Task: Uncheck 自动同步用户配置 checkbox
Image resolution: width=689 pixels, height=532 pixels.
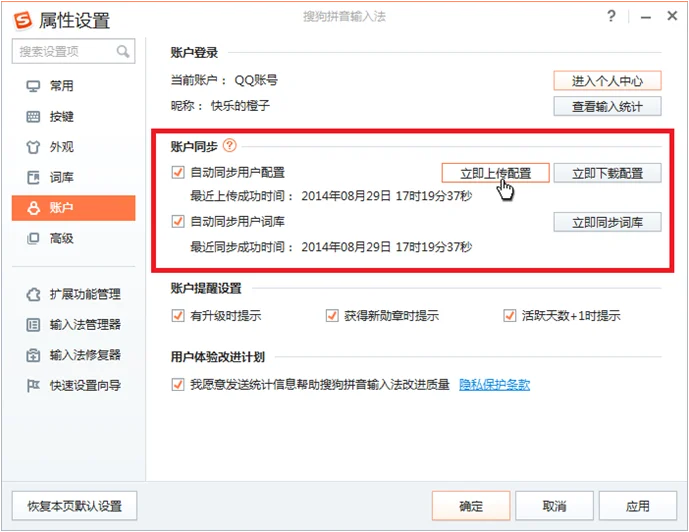Action: [179, 173]
